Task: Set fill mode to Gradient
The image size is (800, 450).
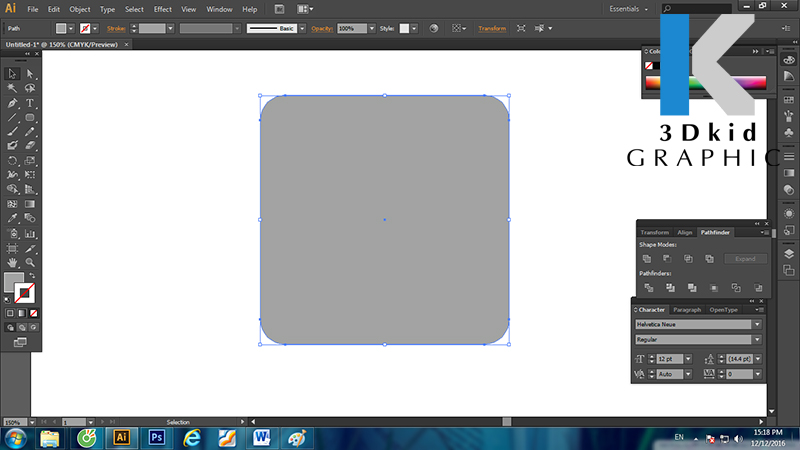Action: pyautogui.click(x=21, y=313)
